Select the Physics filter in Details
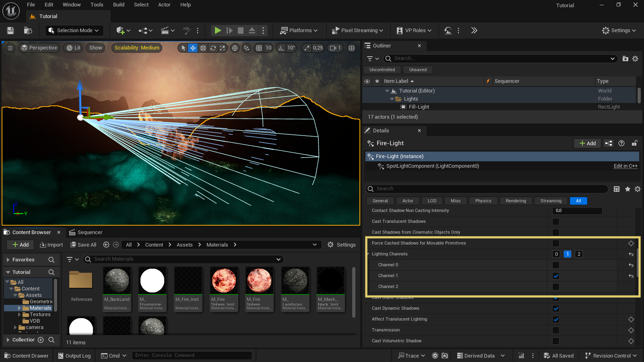The image size is (644, 362). click(x=483, y=201)
